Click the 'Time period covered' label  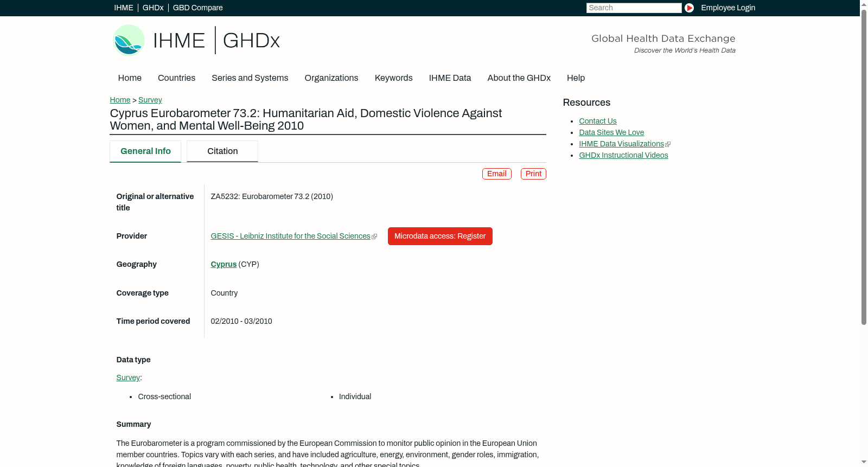tap(153, 321)
